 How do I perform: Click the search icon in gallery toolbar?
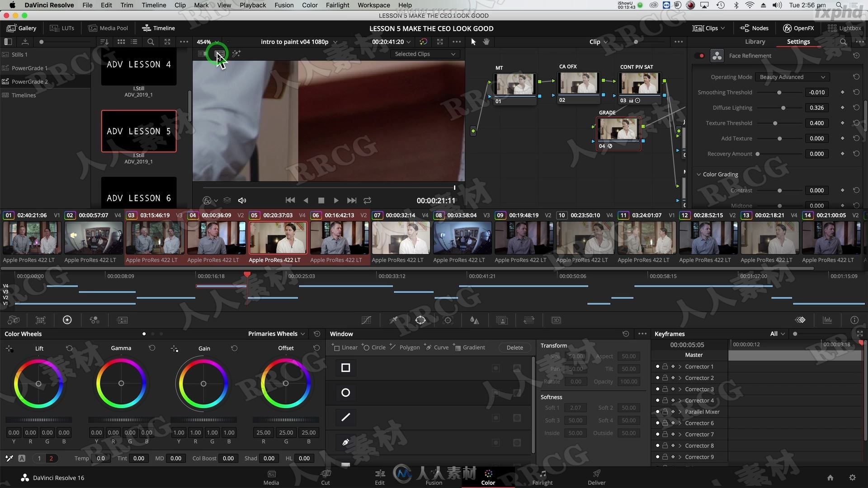(151, 42)
